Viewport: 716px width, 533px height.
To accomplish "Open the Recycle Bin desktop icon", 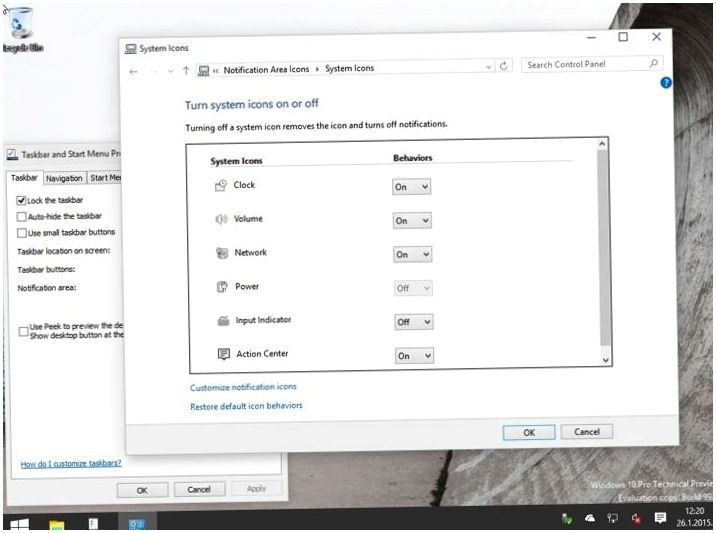I will (x=21, y=29).
